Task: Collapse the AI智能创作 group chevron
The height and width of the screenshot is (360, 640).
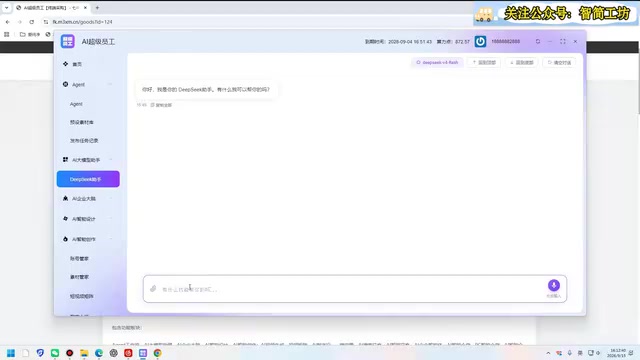Action: tap(111, 239)
